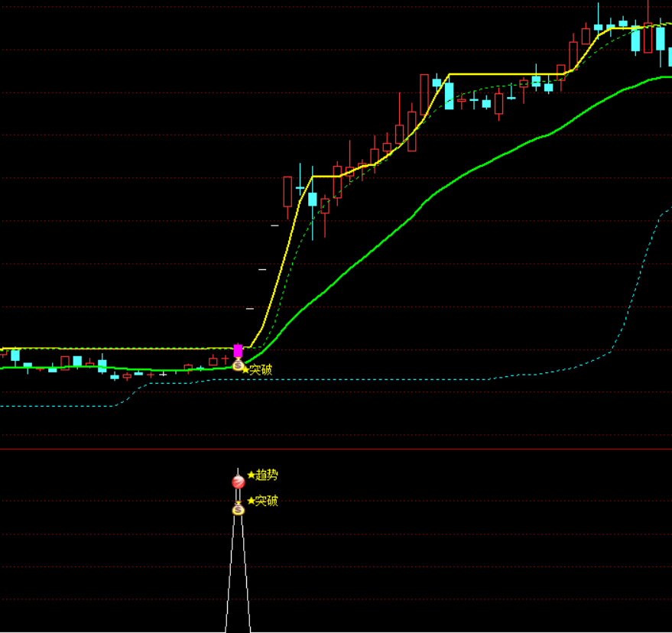Click the red divider line between chart panels
Image resolution: width=672 pixels, height=633 pixels.
coord(336,450)
